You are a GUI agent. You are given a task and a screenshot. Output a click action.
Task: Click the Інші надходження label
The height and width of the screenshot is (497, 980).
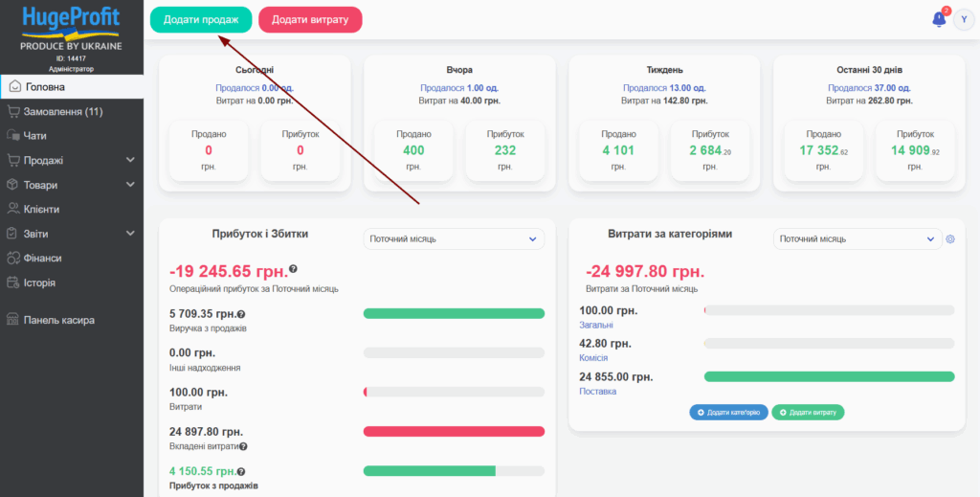point(205,368)
